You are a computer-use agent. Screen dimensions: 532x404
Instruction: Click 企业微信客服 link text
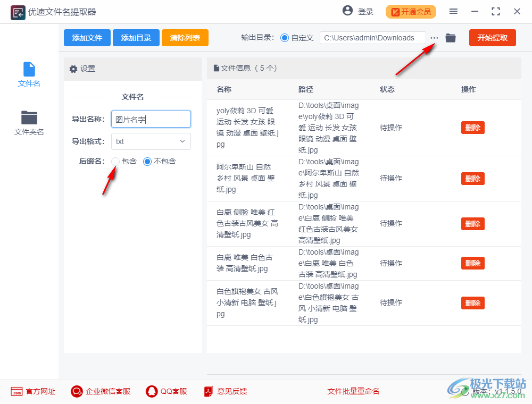(108, 392)
